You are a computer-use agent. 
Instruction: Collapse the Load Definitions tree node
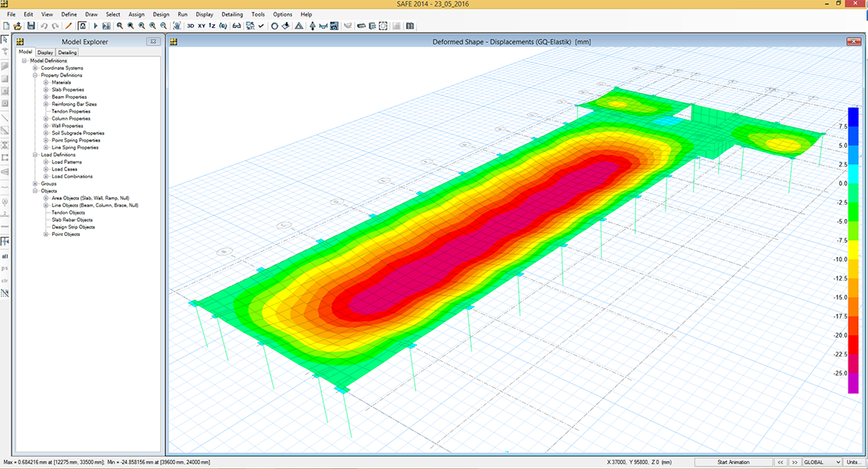click(35, 155)
